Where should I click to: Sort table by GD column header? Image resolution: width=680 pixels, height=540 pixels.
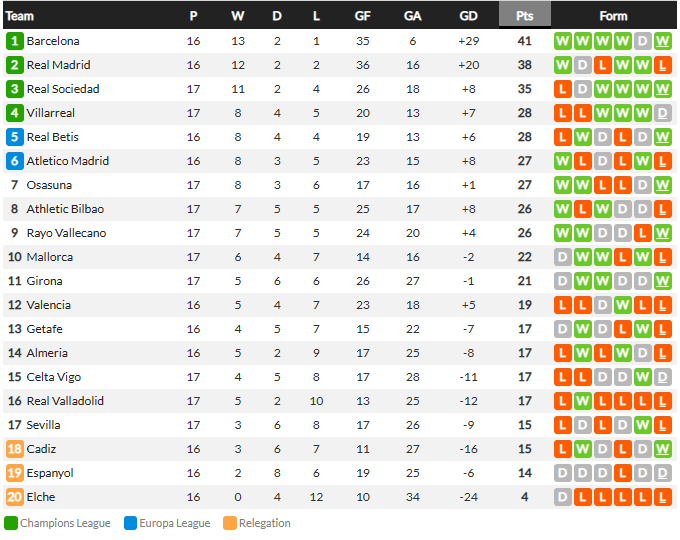468,16
